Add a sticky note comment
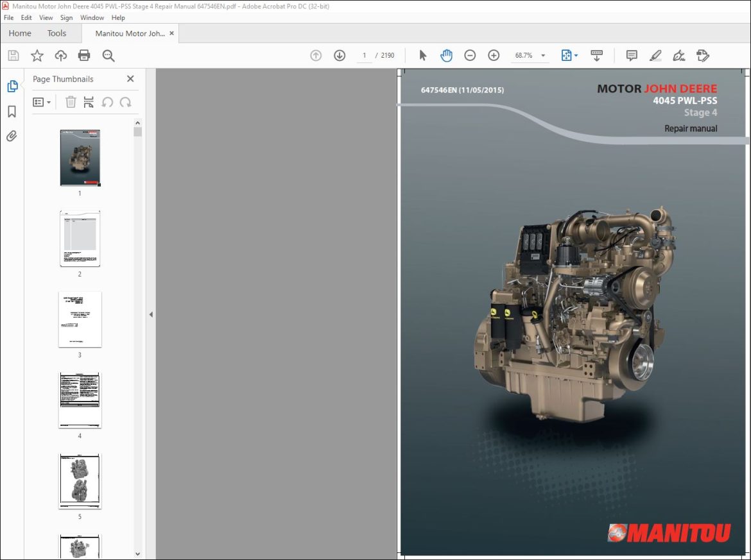 [632, 56]
